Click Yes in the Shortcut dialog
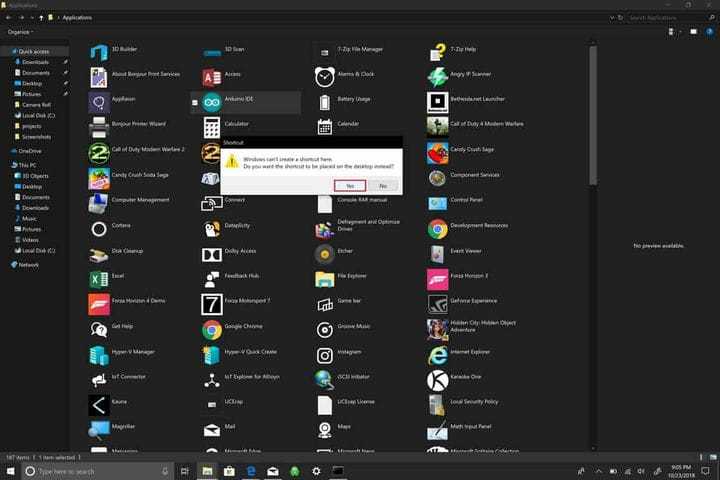Viewport: 720px width, 480px height. click(x=350, y=186)
